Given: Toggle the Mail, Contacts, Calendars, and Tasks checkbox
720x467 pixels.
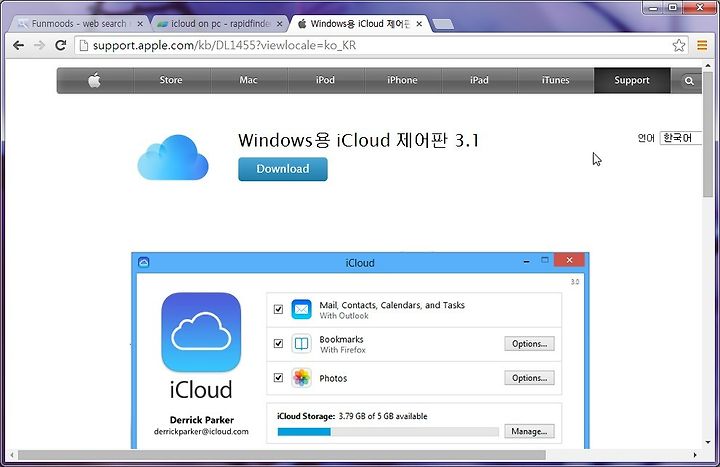Looking at the screenshot, I should 278,309.
